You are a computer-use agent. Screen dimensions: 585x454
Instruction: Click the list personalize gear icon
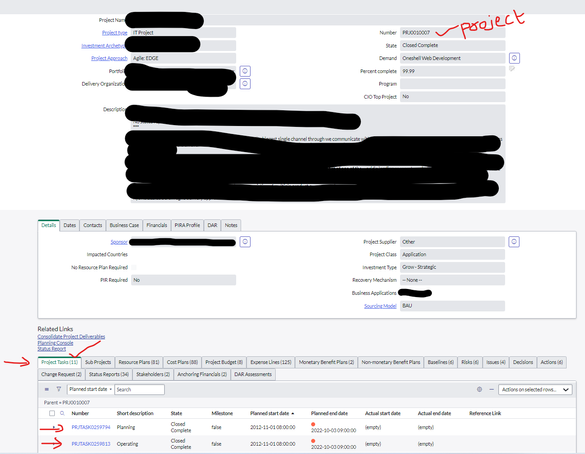pos(479,389)
